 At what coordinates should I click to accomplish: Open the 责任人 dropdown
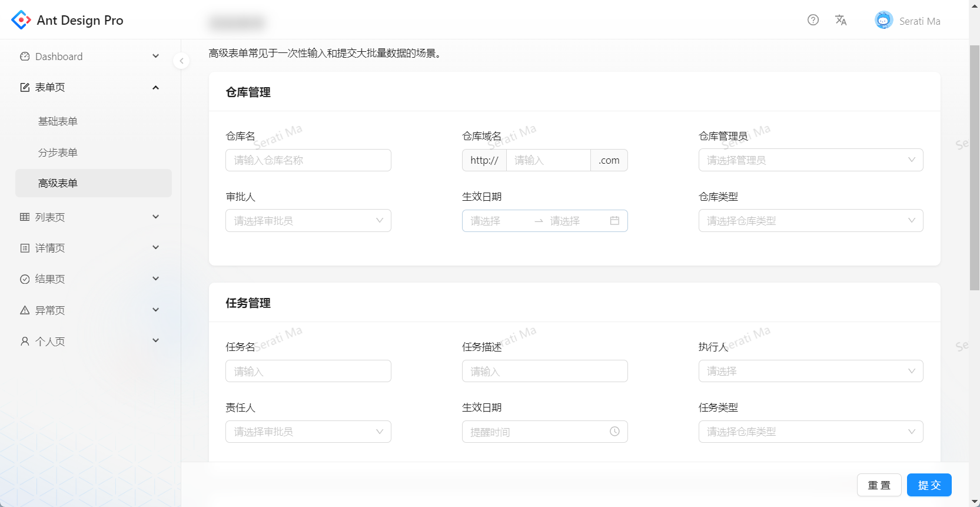point(308,432)
